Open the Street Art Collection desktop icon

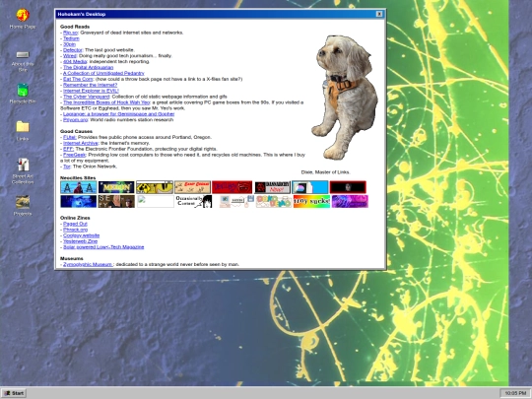click(x=23, y=171)
